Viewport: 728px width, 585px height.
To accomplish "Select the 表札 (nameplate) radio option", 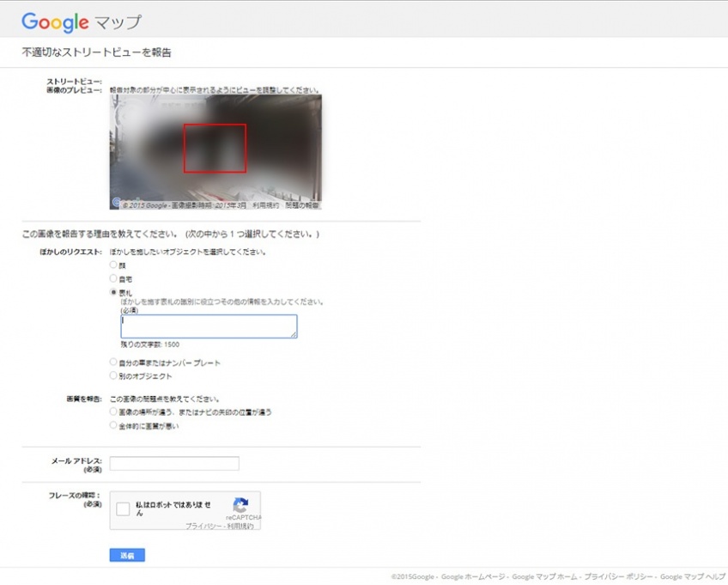I will pos(113,293).
